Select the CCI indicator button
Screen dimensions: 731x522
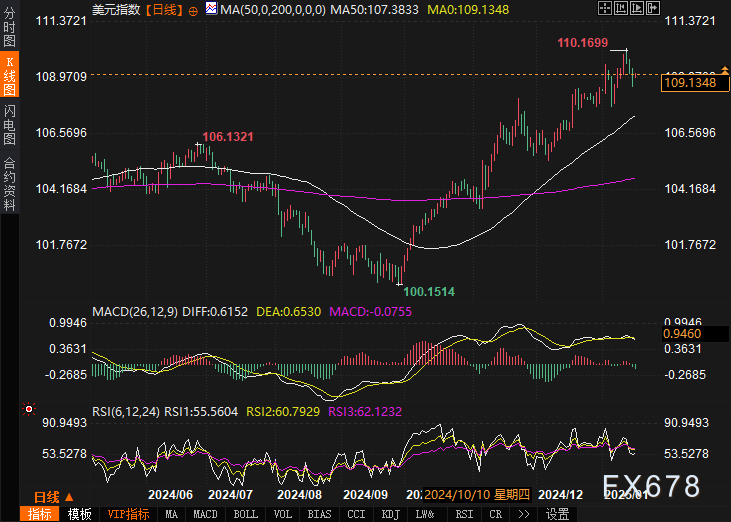(355, 514)
